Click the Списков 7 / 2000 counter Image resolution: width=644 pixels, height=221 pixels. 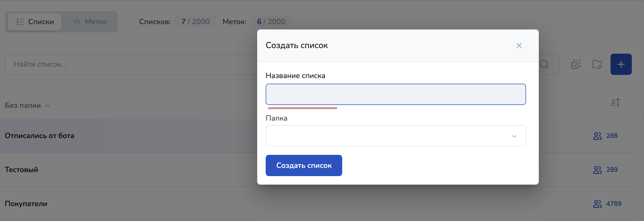click(195, 22)
